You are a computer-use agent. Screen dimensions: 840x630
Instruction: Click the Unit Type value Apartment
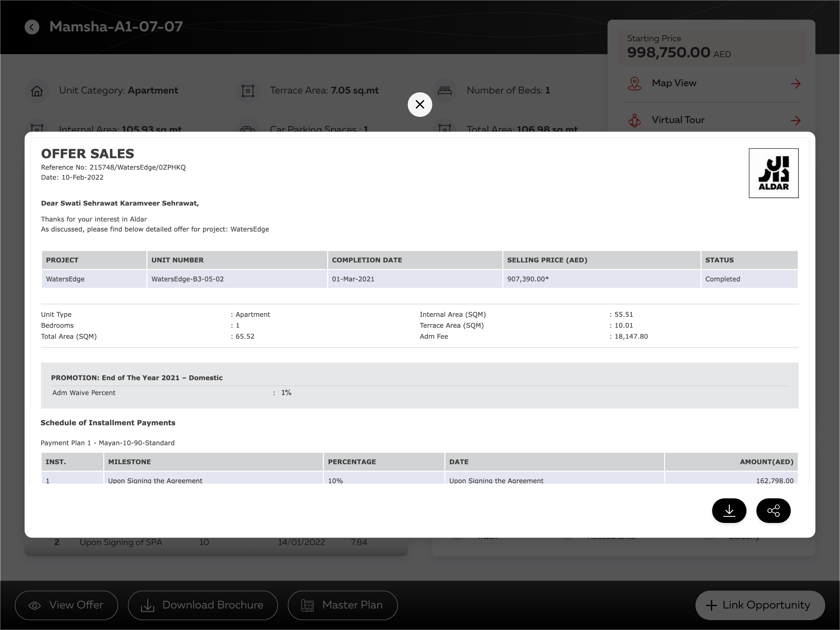(252, 314)
